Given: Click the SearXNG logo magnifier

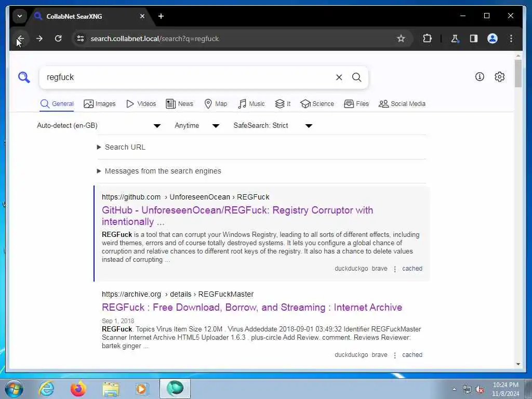Looking at the screenshot, I should point(24,77).
